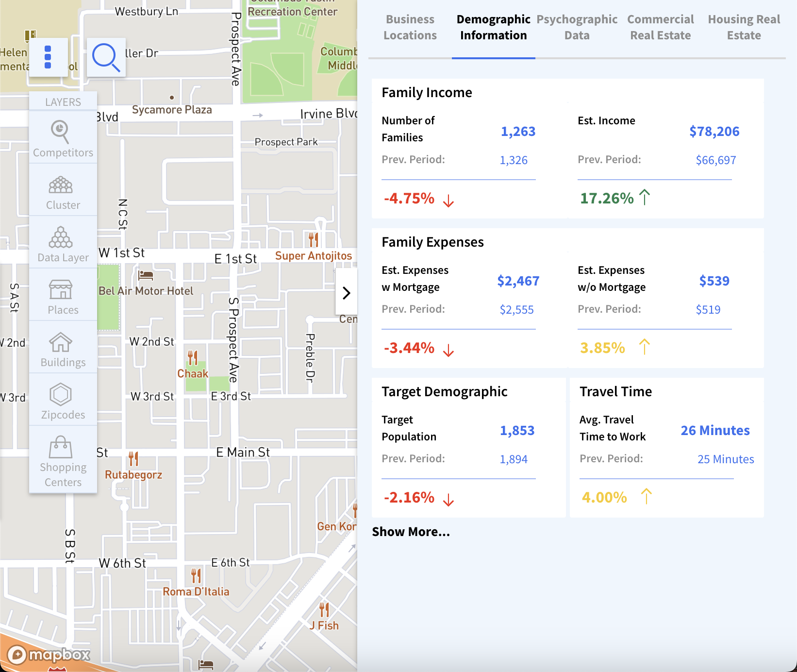This screenshot has height=672, width=797.
Task: Click the Avg. Travel Time value
Action: (x=715, y=430)
